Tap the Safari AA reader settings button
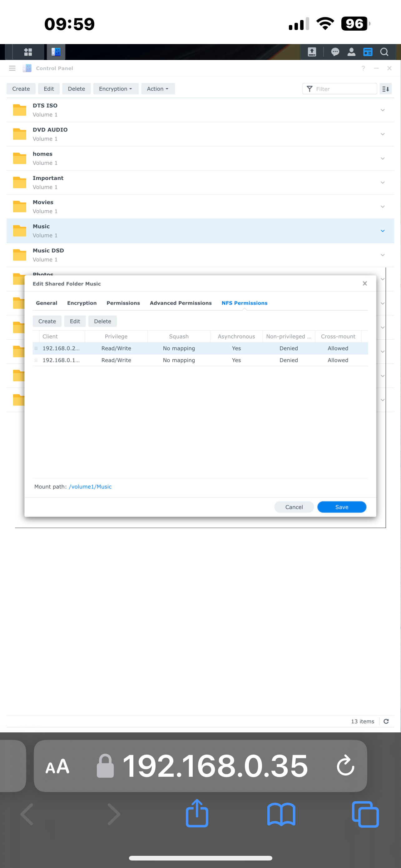The height and width of the screenshot is (868, 401). click(x=57, y=766)
